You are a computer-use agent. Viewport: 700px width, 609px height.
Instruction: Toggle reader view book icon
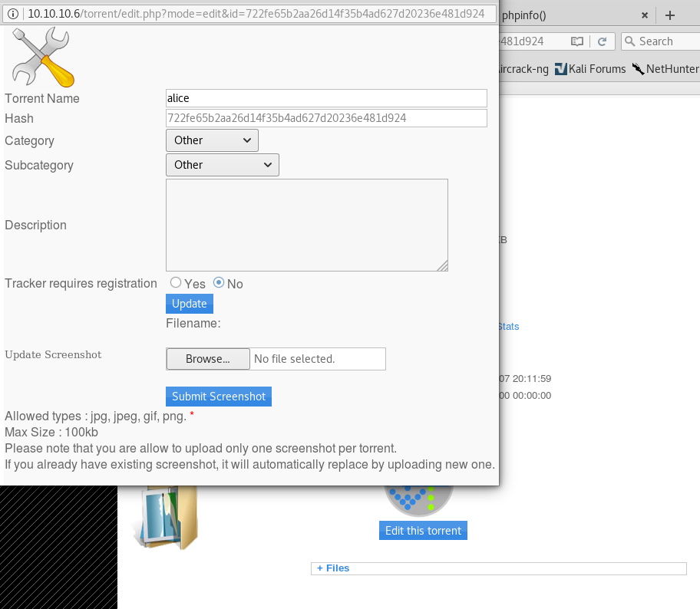pyautogui.click(x=576, y=41)
